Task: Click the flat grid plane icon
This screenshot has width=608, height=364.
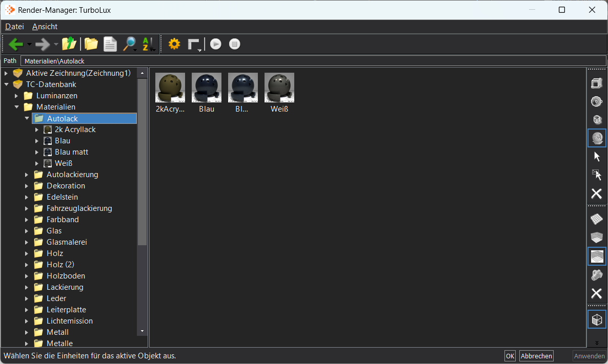Action: click(x=597, y=219)
